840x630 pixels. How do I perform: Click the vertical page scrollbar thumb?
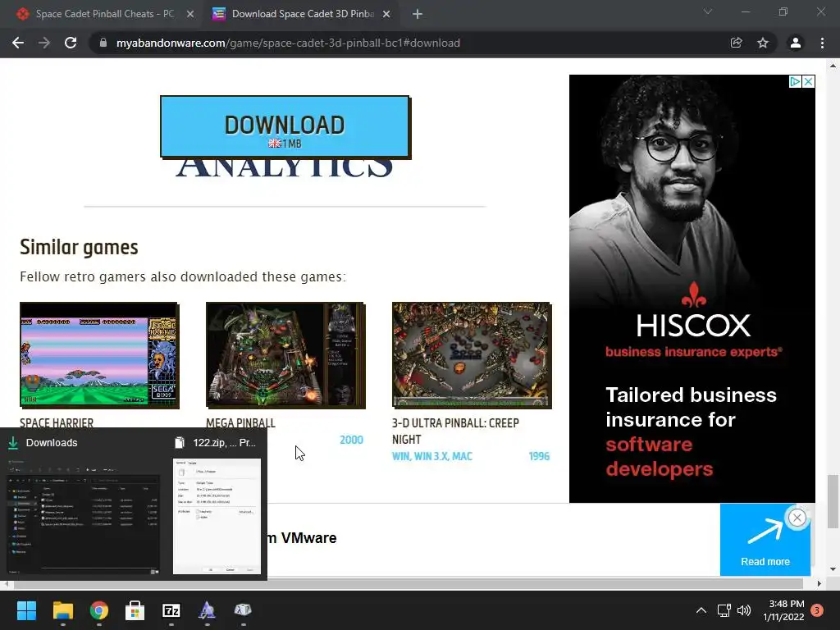click(x=833, y=501)
